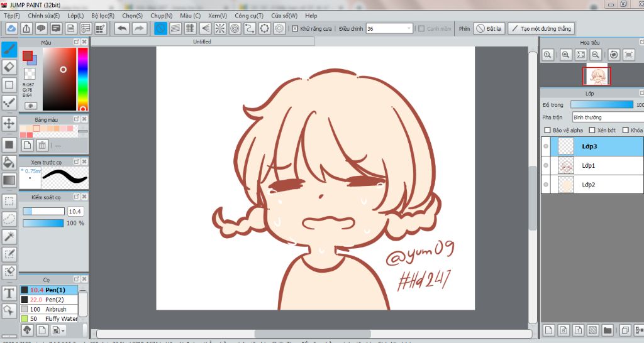Select the Text tool
Screen dimensions: 644x343
9,293
